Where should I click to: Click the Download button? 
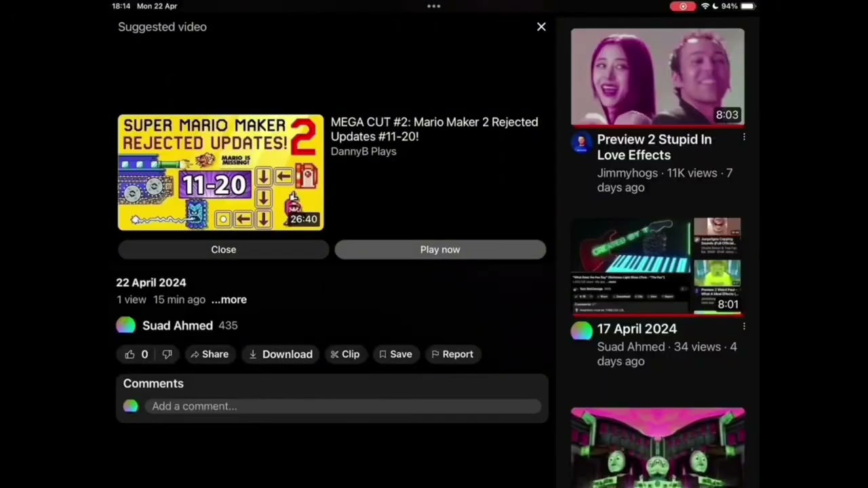(x=281, y=354)
